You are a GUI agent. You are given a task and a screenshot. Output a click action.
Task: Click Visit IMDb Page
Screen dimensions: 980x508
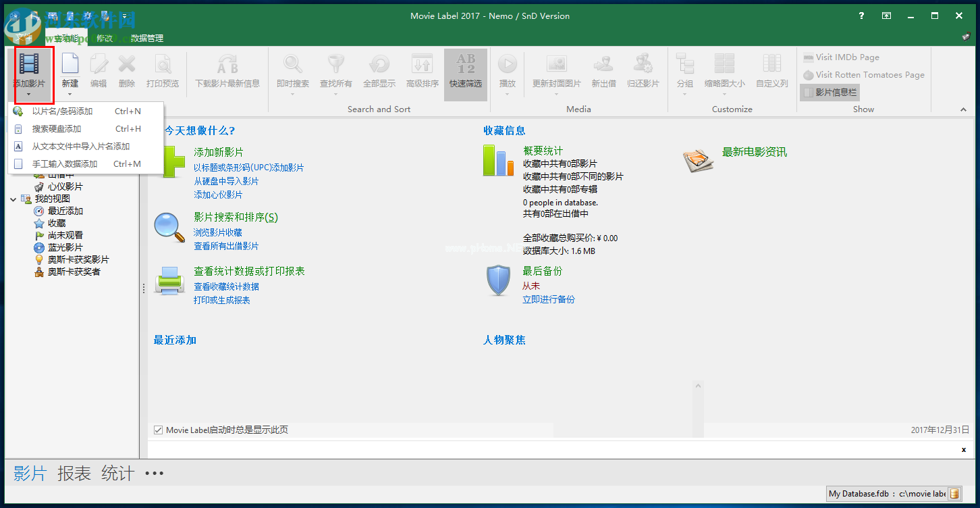841,57
